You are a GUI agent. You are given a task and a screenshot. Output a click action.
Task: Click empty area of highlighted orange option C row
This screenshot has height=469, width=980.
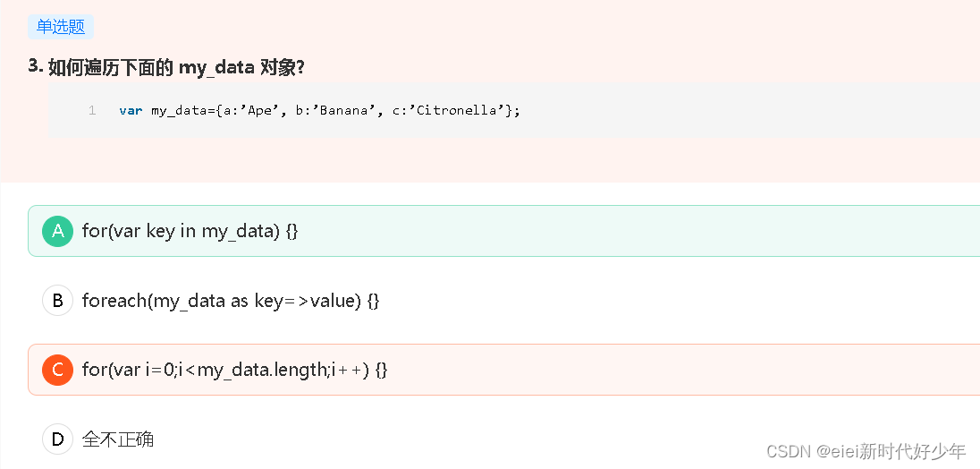coord(625,370)
